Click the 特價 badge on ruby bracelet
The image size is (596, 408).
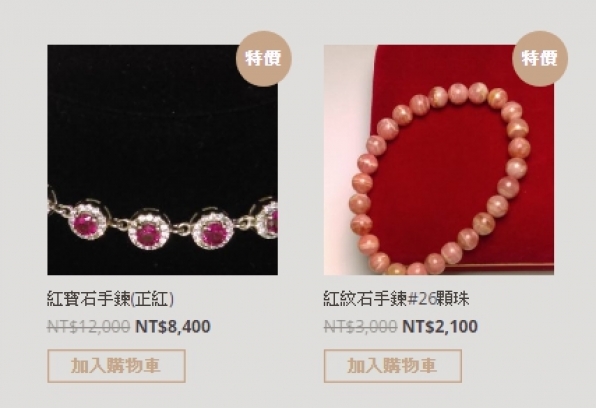263,59
